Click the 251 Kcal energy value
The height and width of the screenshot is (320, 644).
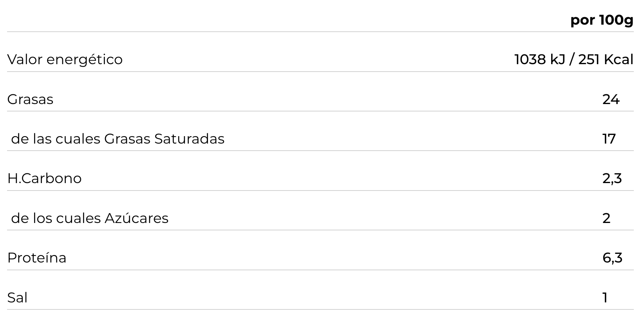[606, 59]
